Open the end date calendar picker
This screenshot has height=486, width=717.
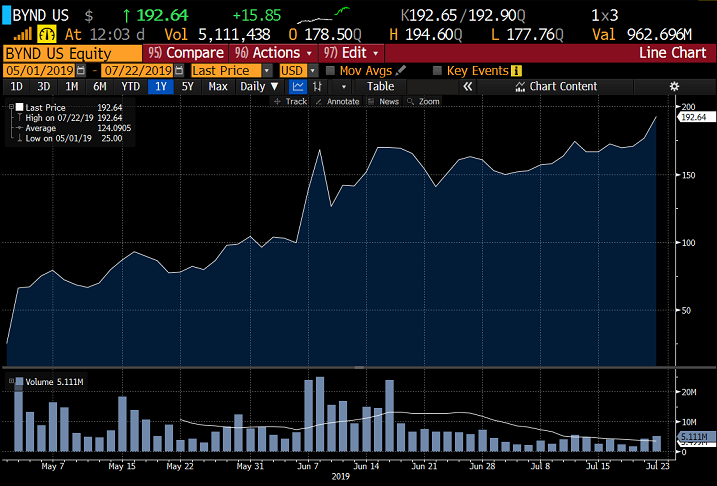click(x=179, y=70)
